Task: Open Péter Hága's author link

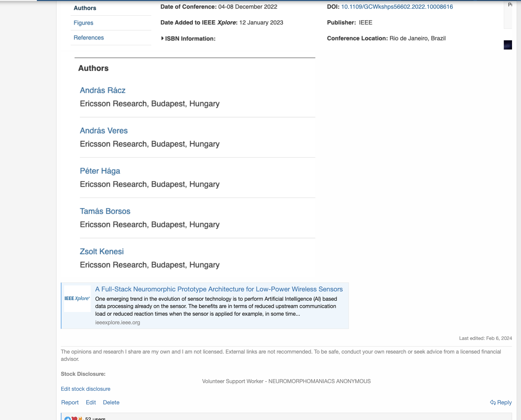Action: [100, 171]
